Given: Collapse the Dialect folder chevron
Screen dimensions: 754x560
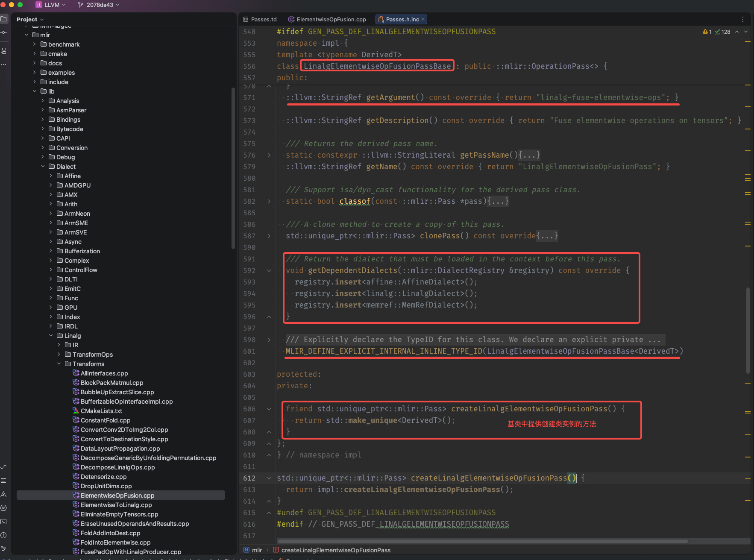Looking at the screenshot, I should [x=43, y=167].
